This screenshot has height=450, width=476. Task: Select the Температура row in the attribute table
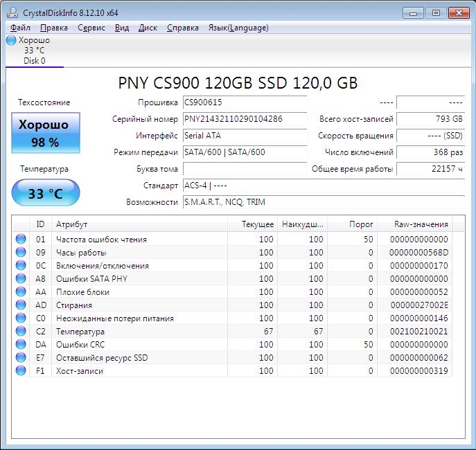[232, 331]
